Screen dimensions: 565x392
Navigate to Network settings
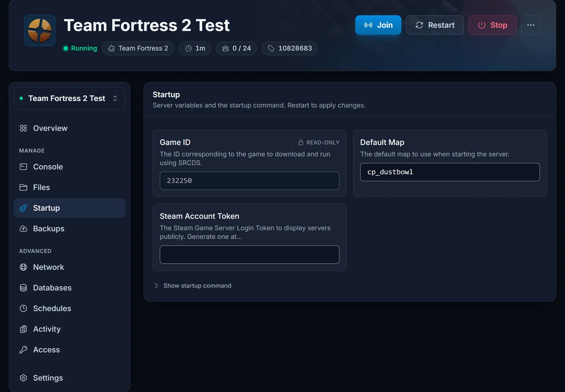point(70,267)
